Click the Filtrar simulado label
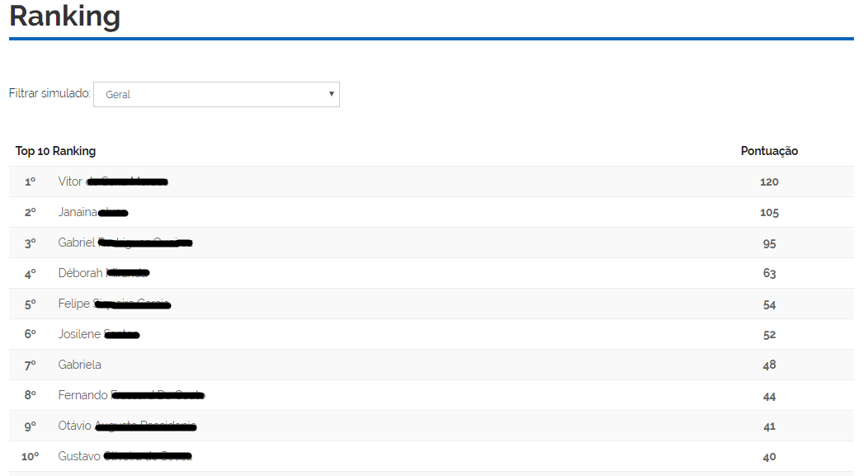The height and width of the screenshot is (476, 868). coord(50,94)
